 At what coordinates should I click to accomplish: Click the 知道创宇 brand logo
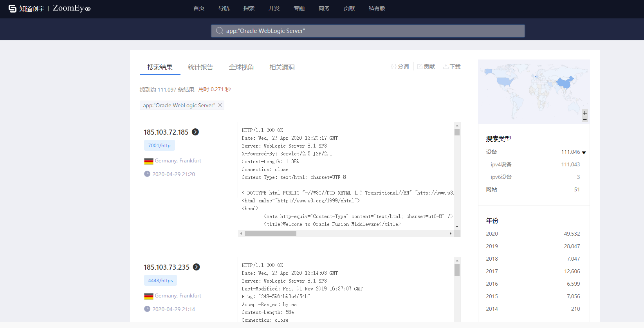click(x=26, y=8)
